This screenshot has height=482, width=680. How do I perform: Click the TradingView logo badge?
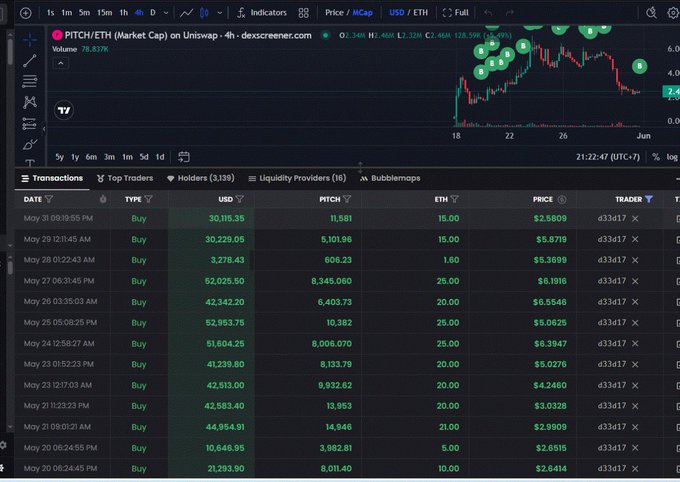tap(64, 110)
